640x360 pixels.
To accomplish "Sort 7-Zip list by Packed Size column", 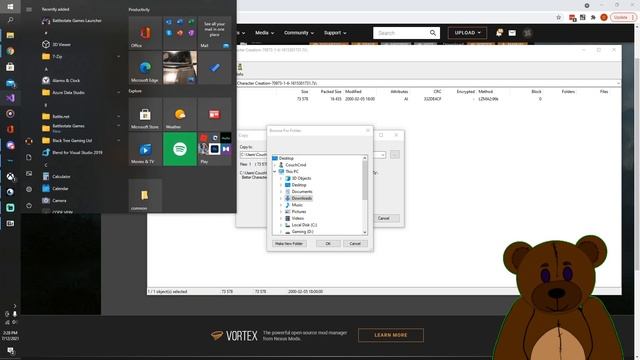I will click(x=331, y=91).
